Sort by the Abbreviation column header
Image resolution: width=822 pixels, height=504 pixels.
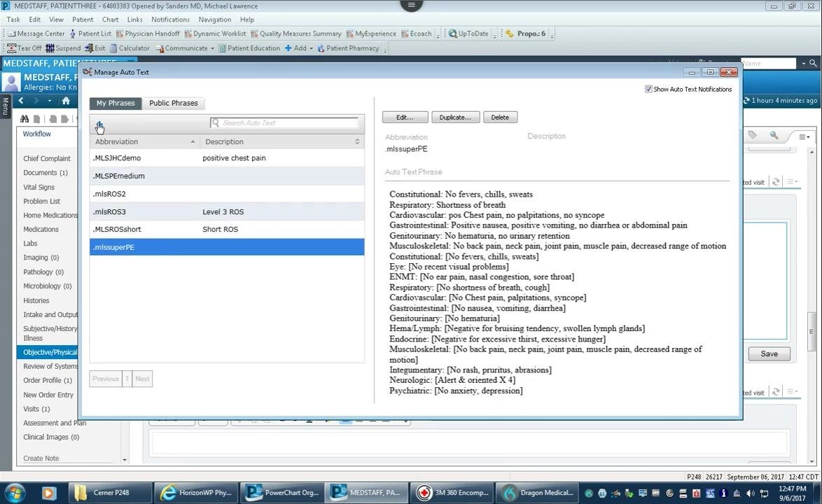point(144,141)
